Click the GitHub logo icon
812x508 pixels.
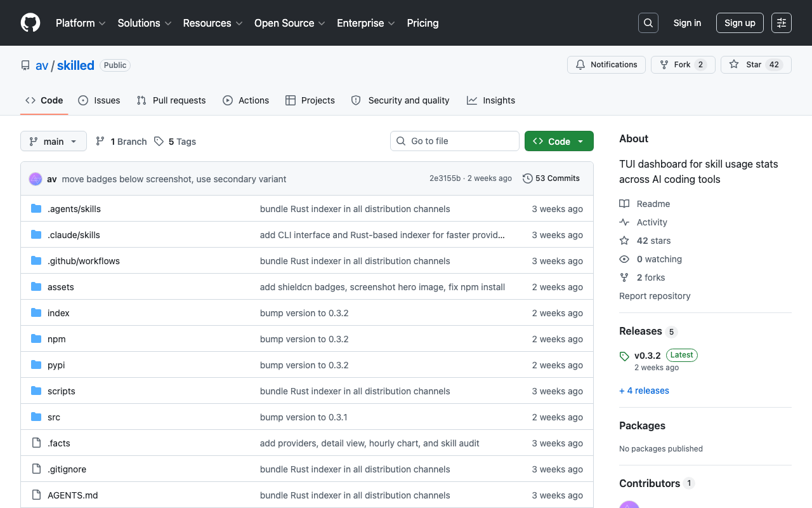[30, 23]
